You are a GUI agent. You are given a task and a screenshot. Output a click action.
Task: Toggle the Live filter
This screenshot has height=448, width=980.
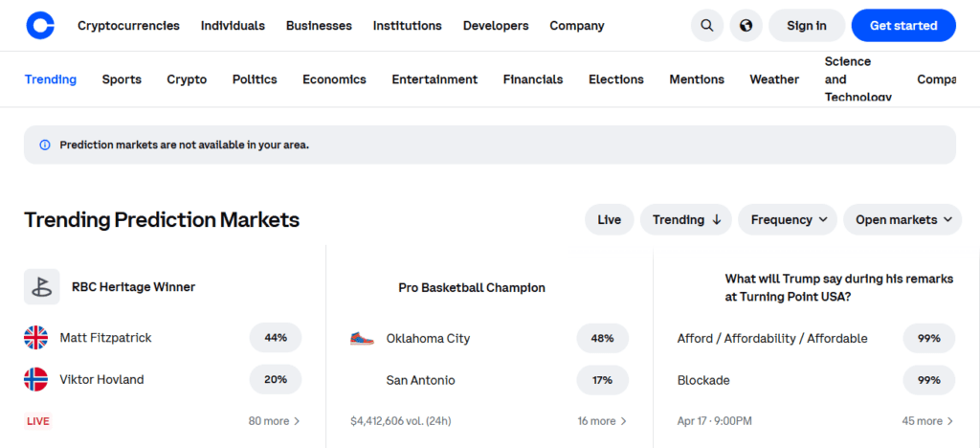(x=610, y=220)
